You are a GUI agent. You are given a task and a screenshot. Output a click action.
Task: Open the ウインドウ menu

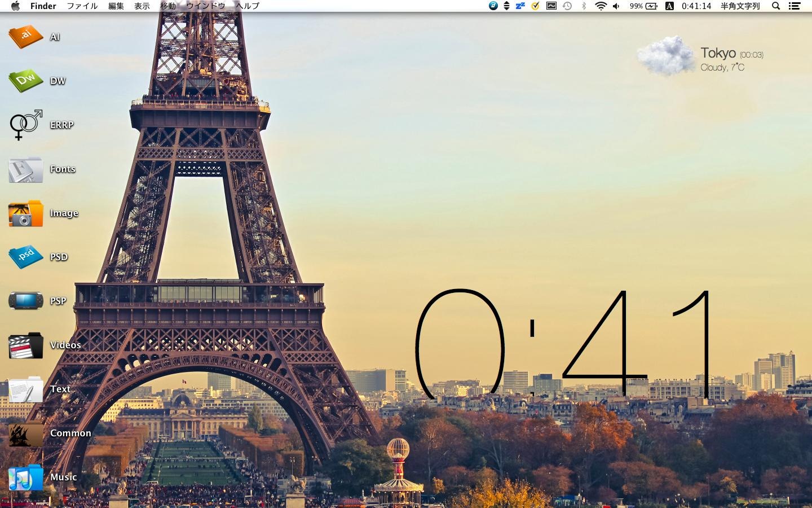206,6
